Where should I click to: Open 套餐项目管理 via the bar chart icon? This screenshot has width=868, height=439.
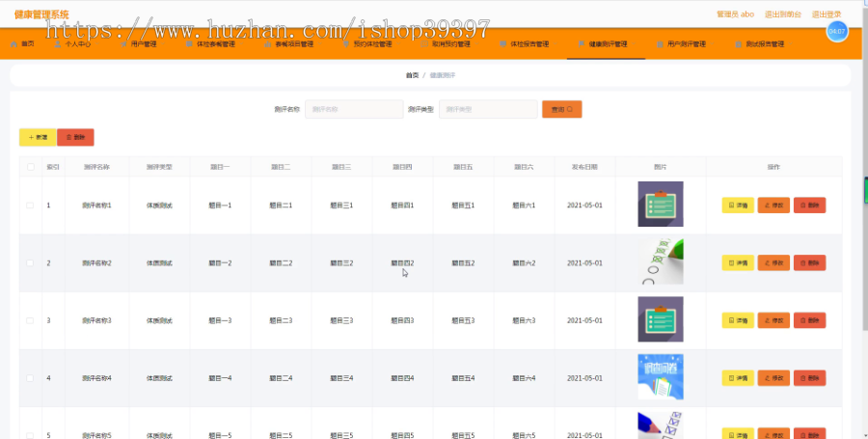(x=267, y=43)
